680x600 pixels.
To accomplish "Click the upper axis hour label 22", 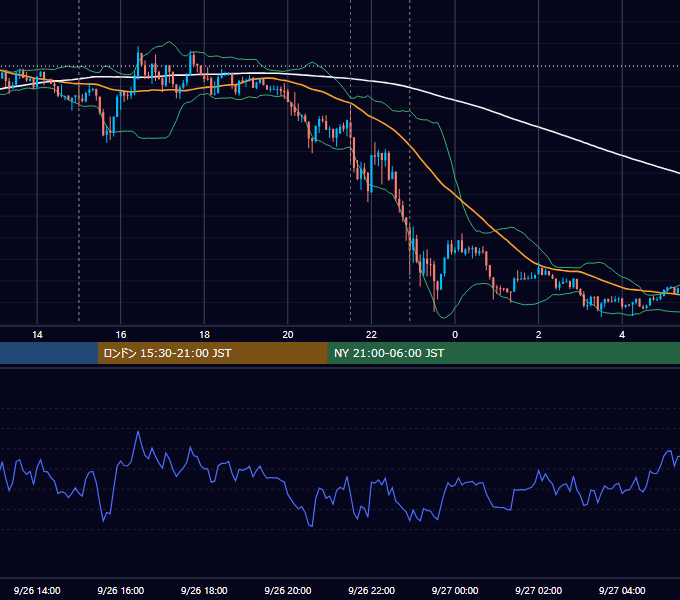I will pyautogui.click(x=371, y=335).
